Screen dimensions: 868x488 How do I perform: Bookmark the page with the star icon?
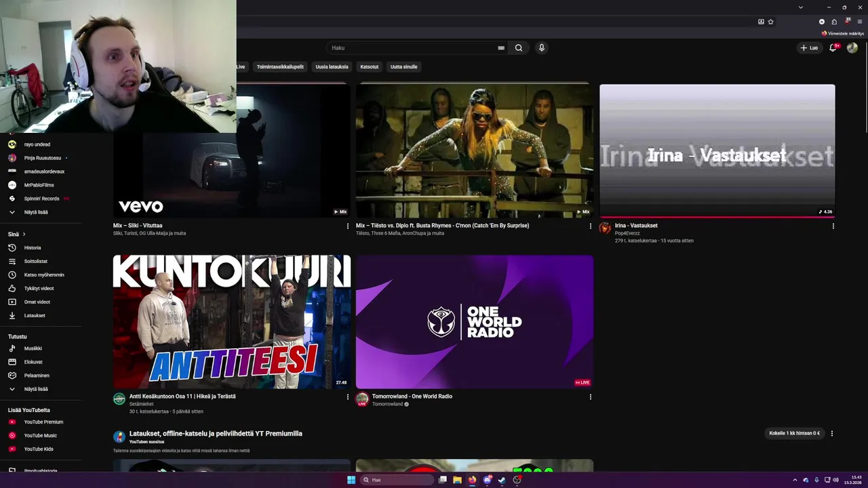point(770,22)
